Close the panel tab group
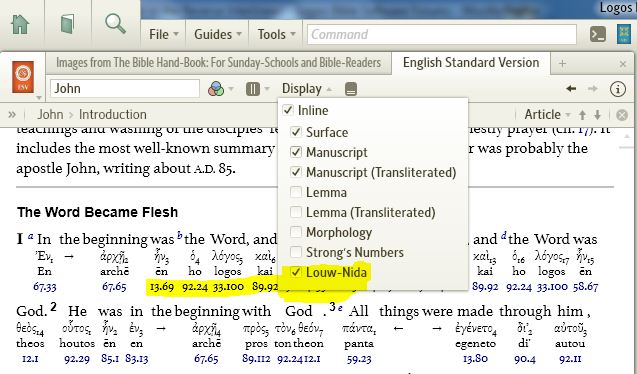This screenshot has height=374, width=637. coord(623,64)
